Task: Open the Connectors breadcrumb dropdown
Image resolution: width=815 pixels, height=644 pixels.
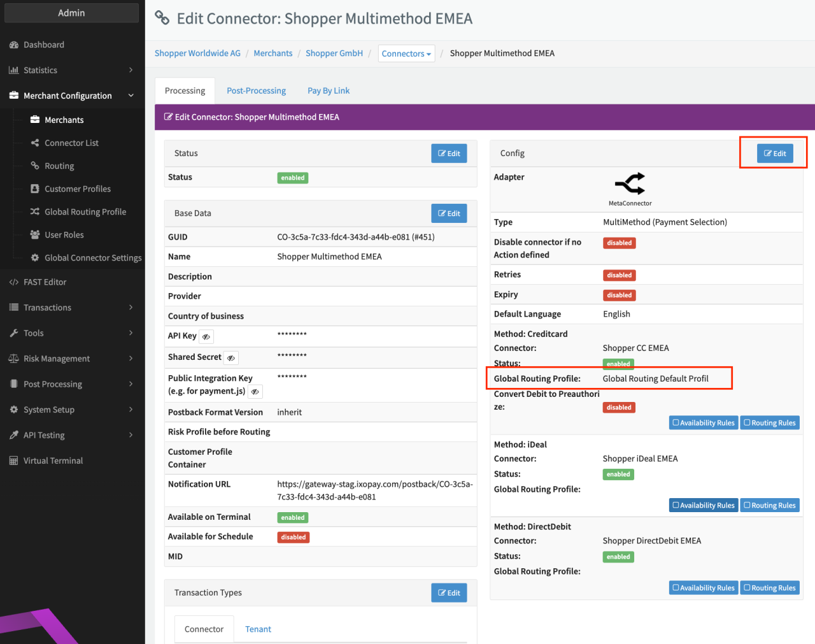Action: 406,54
